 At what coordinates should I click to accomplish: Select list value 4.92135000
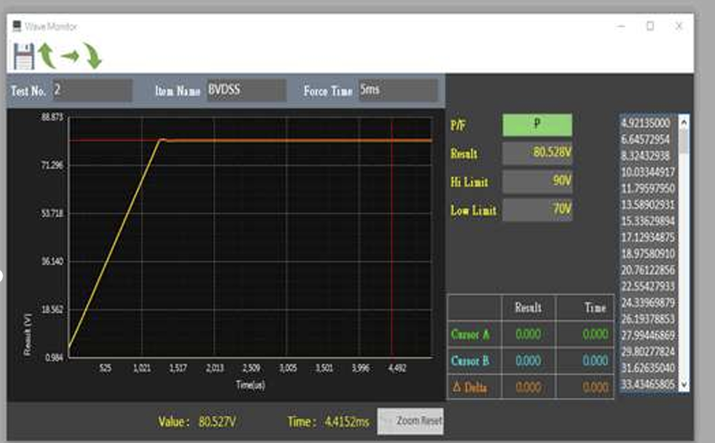(x=646, y=123)
